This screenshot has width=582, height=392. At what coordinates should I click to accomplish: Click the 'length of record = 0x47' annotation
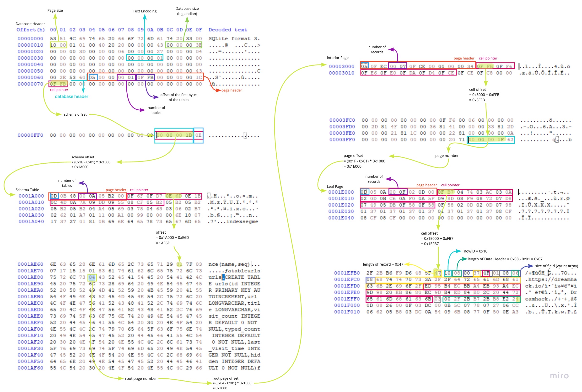383,264
